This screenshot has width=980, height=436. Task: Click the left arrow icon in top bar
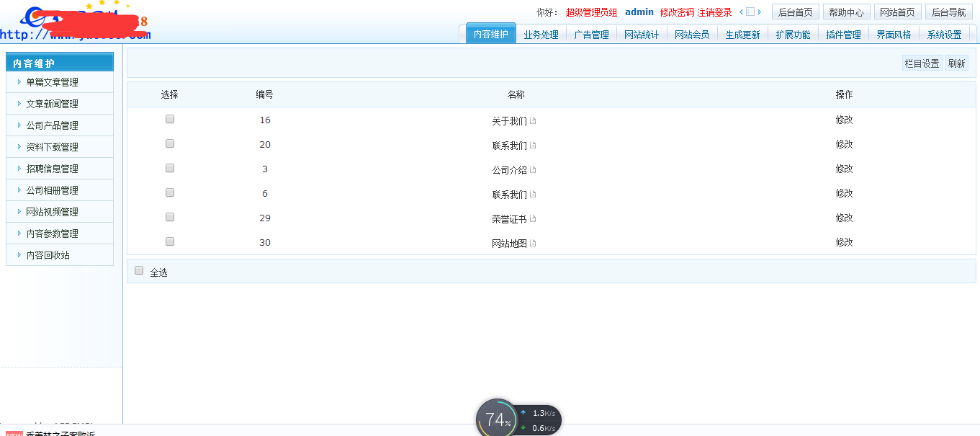[x=741, y=12]
